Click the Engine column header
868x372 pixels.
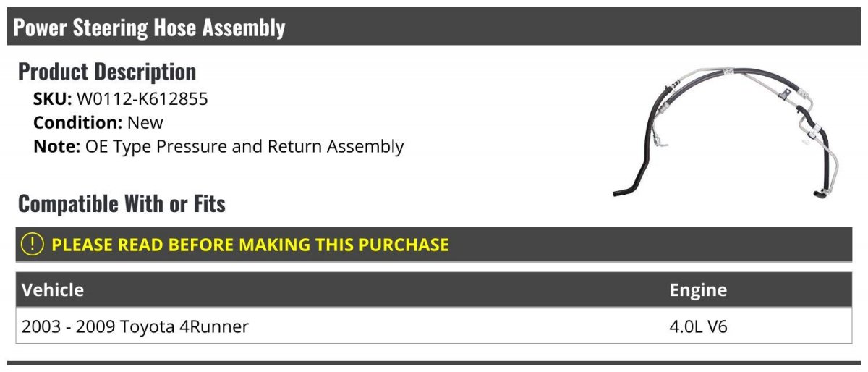point(698,290)
